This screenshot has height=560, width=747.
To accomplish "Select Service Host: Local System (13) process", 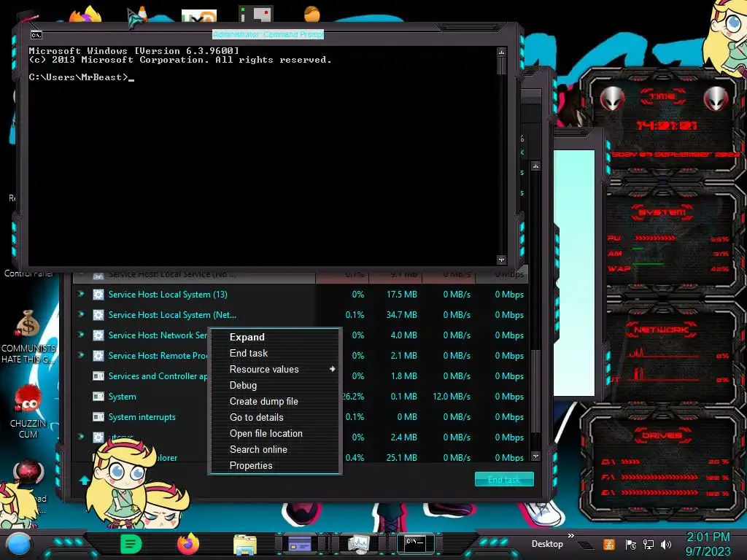I will pyautogui.click(x=301, y=295).
